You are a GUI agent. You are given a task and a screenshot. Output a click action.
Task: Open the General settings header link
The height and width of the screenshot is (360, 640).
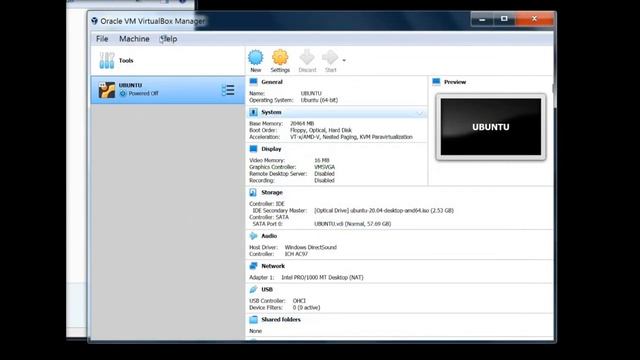pyautogui.click(x=272, y=82)
